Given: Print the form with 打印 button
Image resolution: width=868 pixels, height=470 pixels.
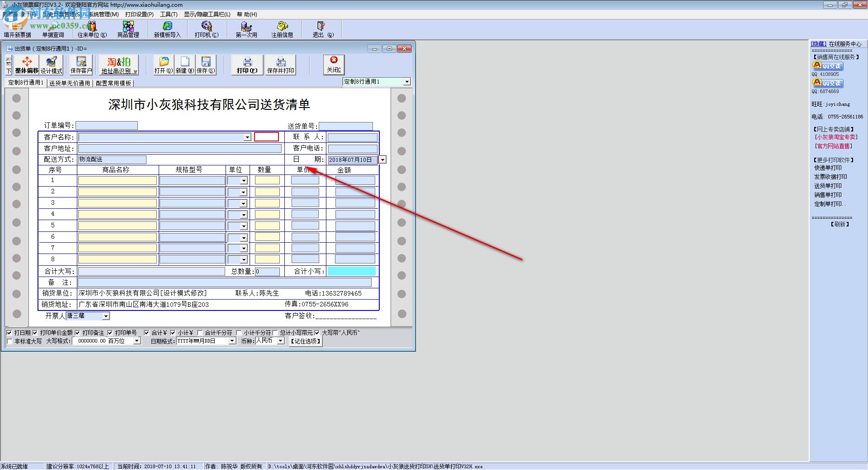Looking at the screenshot, I should click(247, 65).
